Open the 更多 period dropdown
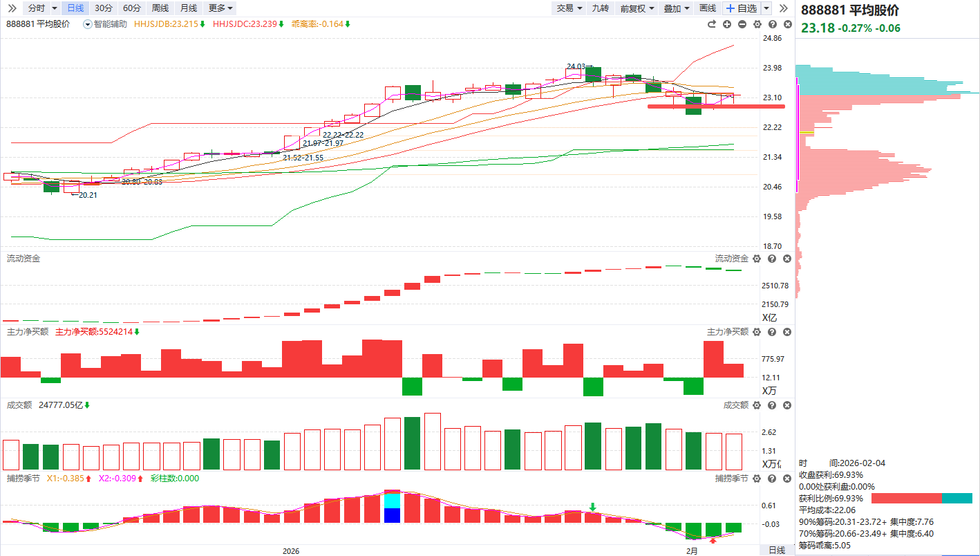 220,8
